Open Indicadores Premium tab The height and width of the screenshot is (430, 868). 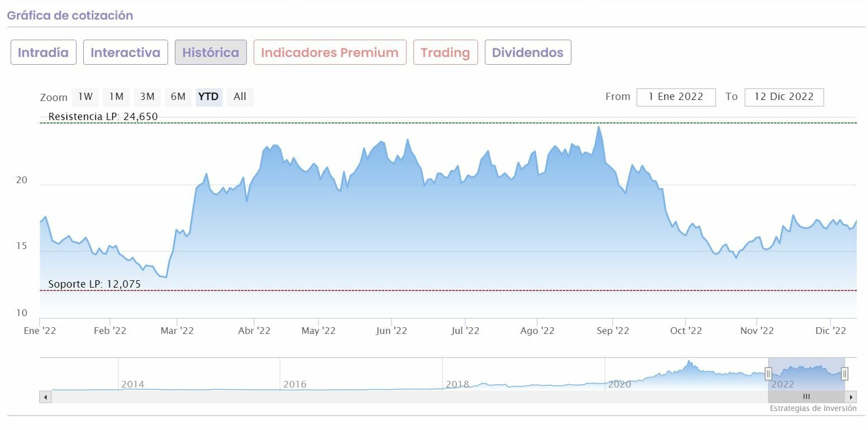coord(330,52)
